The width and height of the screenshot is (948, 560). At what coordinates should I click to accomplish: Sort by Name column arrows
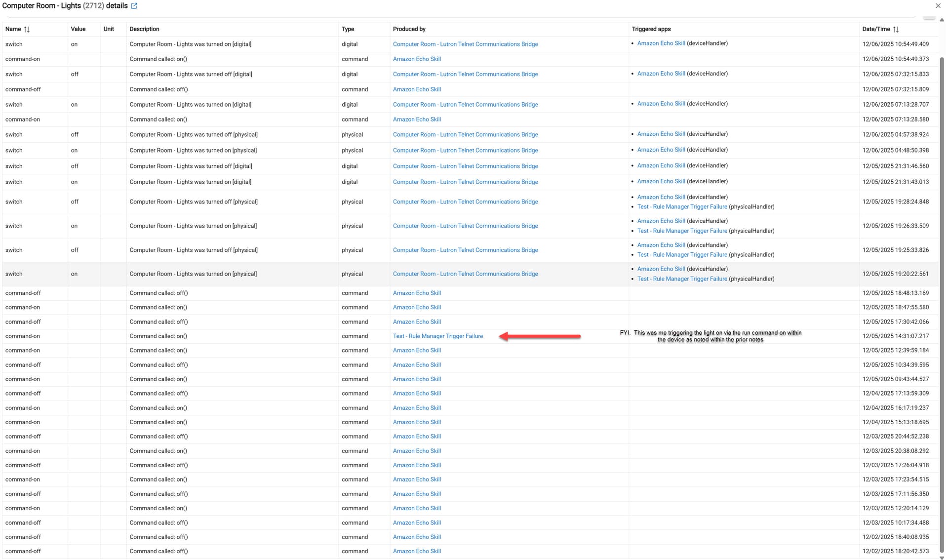pyautogui.click(x=27, y=30)
